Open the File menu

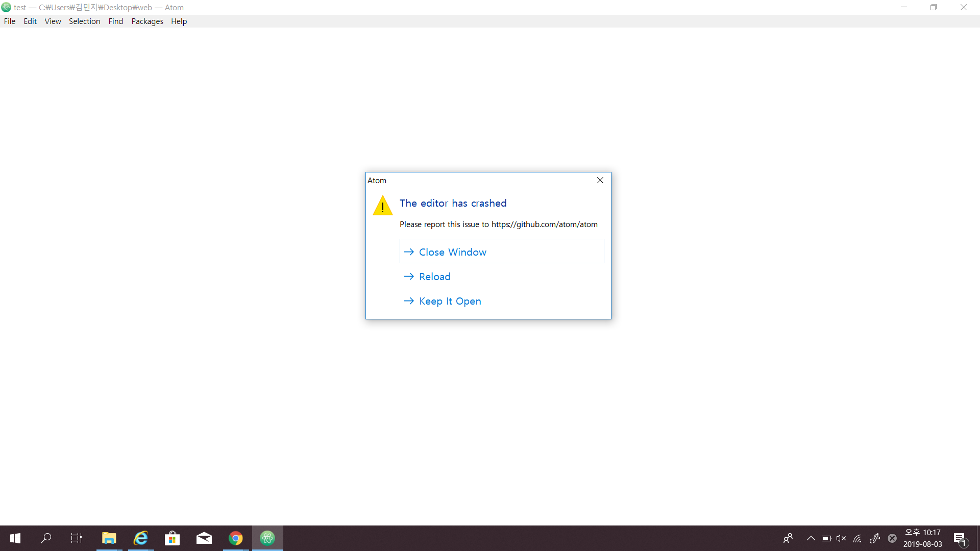(10, 21)
